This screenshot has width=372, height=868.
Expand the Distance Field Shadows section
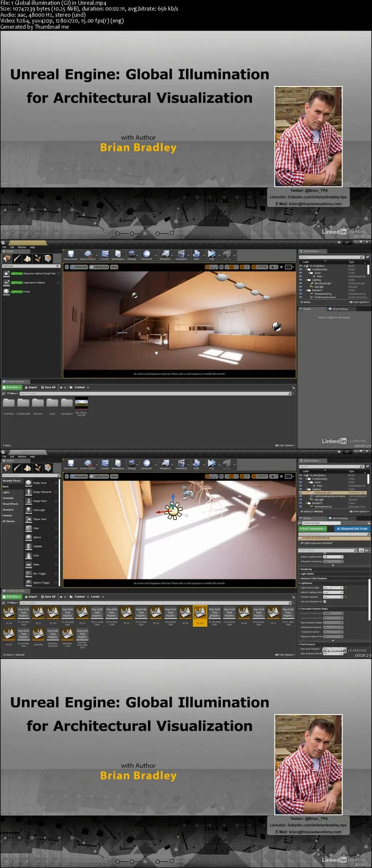299,578
